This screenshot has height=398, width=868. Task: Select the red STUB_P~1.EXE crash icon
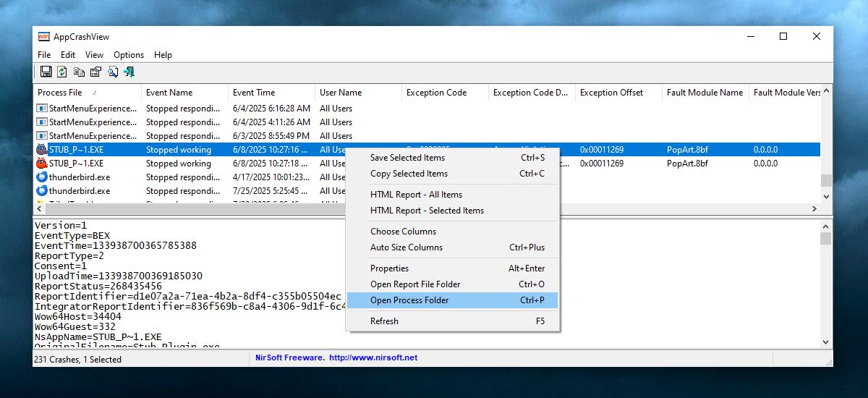(42, 164)
